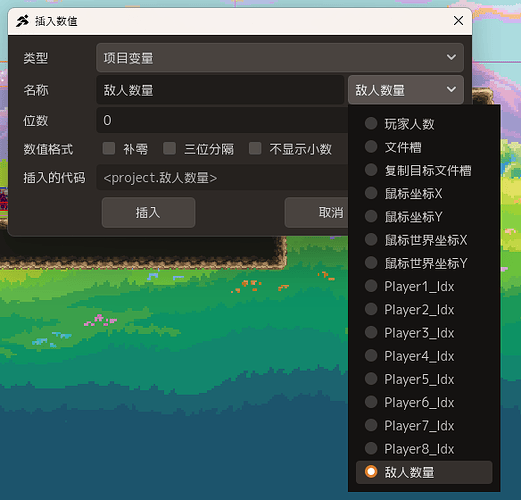Click the 位数 input field
The height and width of the screenshot is (500, 521).
point(222,120)
